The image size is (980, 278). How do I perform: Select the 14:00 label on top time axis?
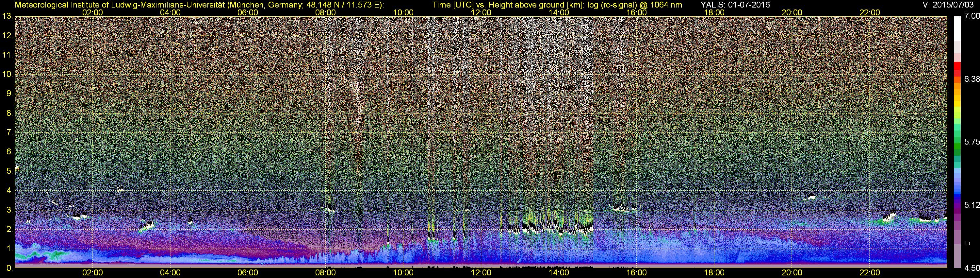[559, 12]
